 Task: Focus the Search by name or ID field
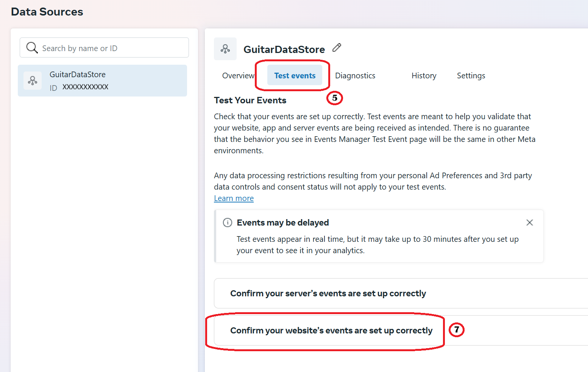104,48
